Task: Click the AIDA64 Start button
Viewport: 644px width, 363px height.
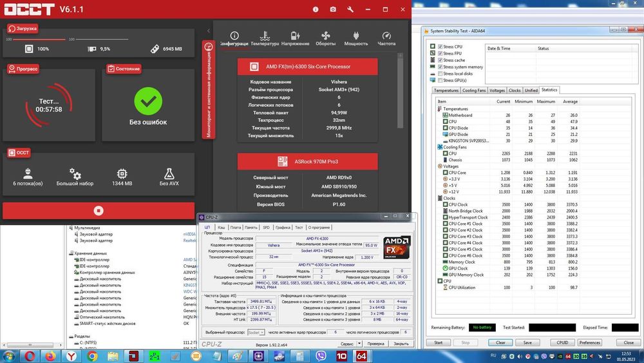Action: point(438,342)
